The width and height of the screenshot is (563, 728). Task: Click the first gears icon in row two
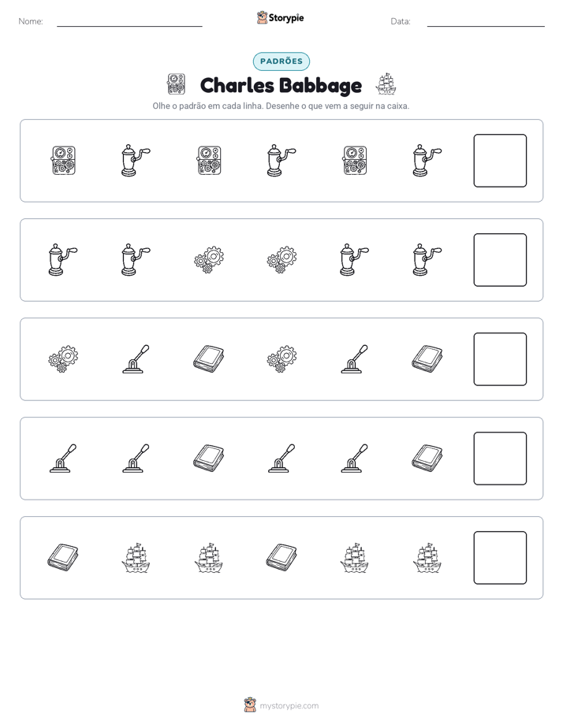coord(209,259)
